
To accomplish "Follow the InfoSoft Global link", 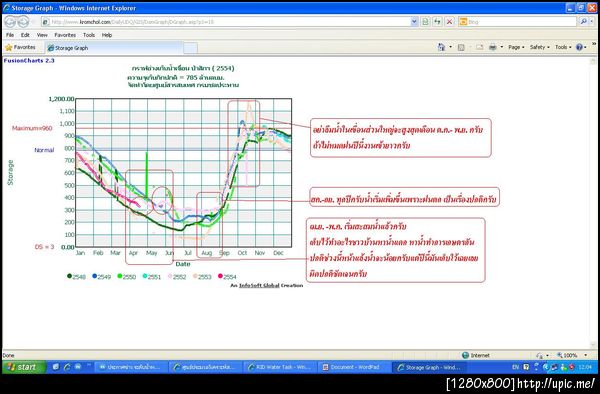I will [x=259, y=285].
